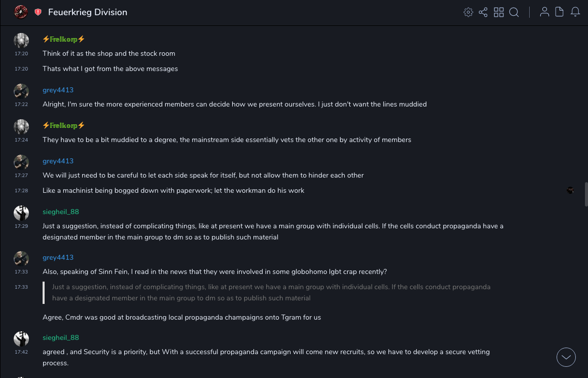Image resolution: width=588 pixels, height=378 pixels.
Task: Open notifications with the bell icon
Action: [575, 12]
